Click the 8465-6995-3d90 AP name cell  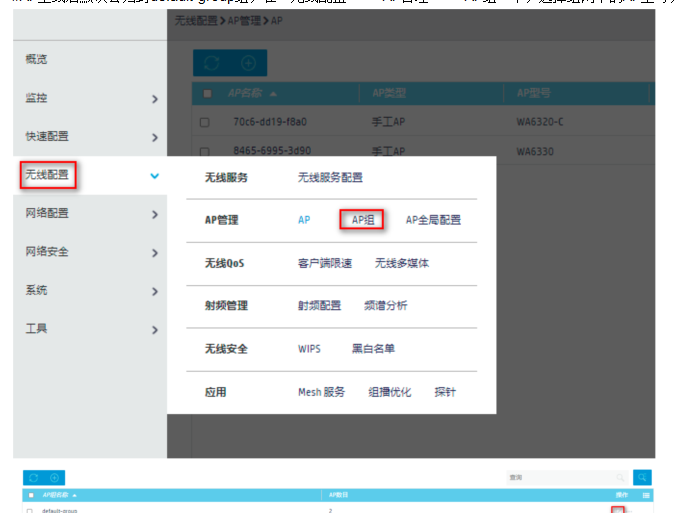[272, 151]
